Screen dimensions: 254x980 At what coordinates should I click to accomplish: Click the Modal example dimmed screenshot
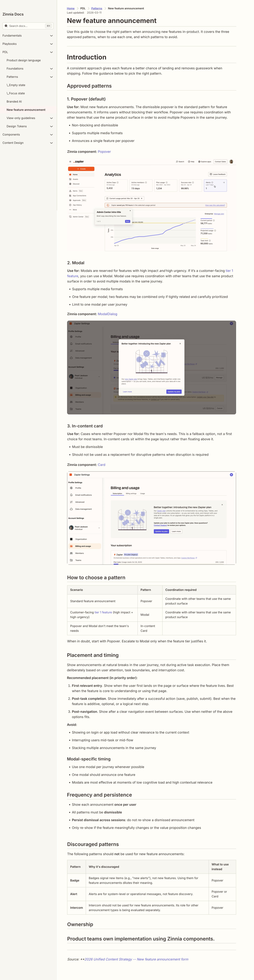click(152, 367)
